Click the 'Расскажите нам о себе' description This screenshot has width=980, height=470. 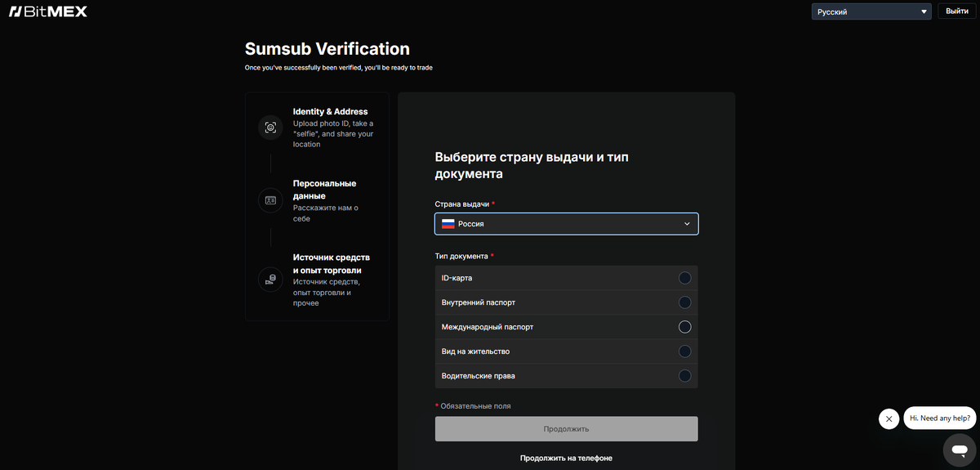pyautogui.click(x=326, y=214)
